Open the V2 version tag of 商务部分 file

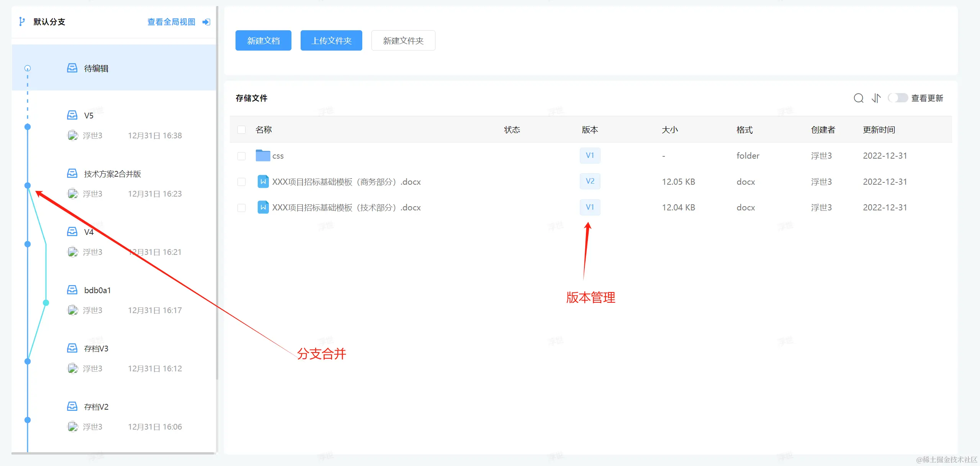(590, 181)
